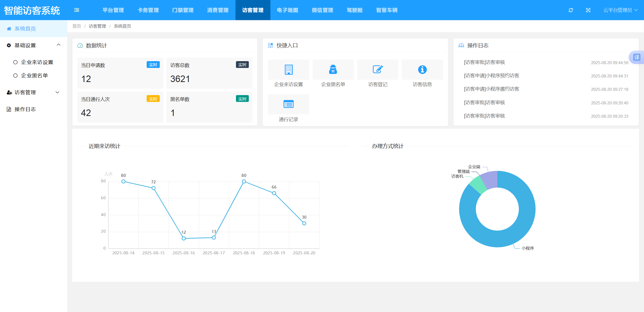
Task: Expand the 访客管理 sidebar group chevron
Action: tap(57, 92)
